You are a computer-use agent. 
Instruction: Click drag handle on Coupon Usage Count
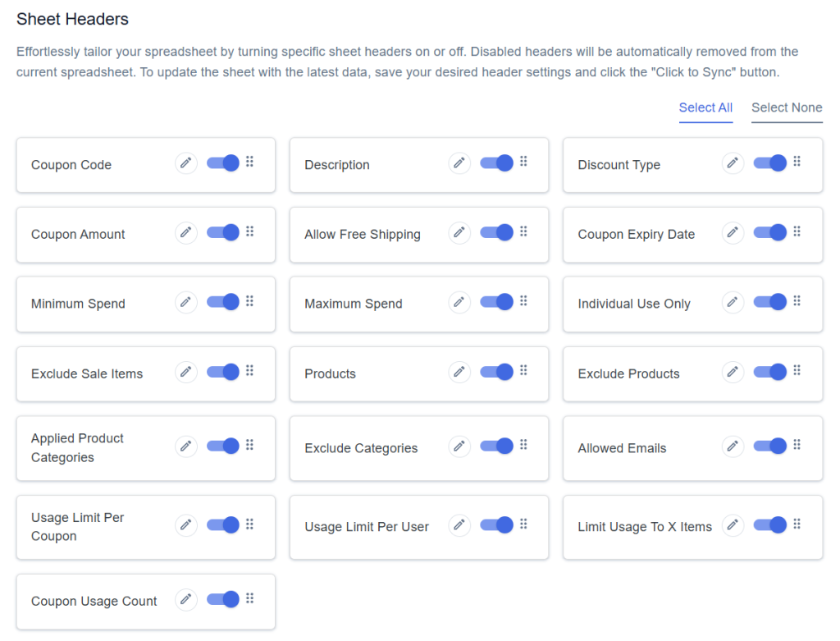point(249,598)
